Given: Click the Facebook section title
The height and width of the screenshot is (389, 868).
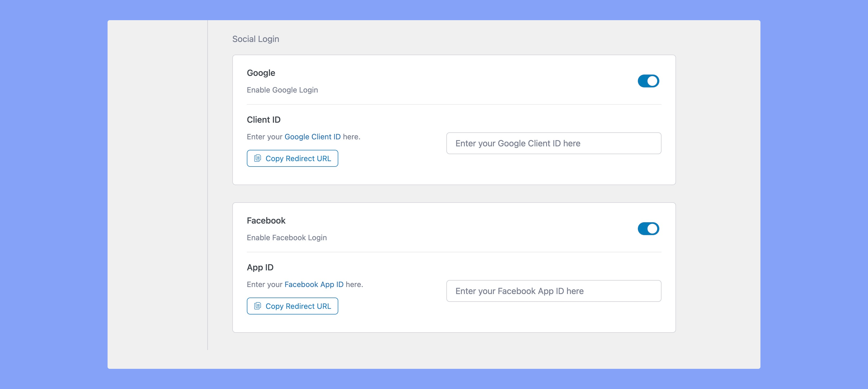Looking at the screenshot, I should tap(266, 220).
